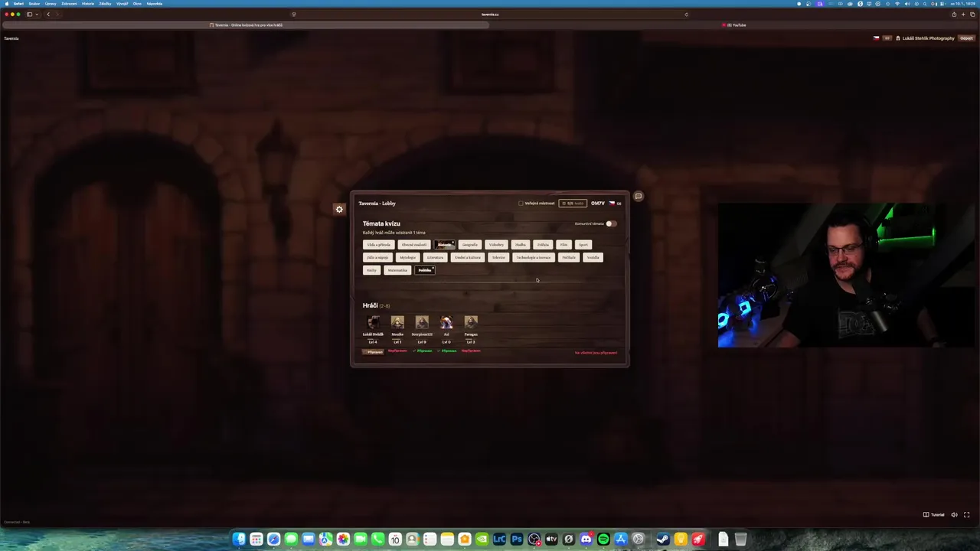Select the Věda a příroda topic

(x=378, y=245)
